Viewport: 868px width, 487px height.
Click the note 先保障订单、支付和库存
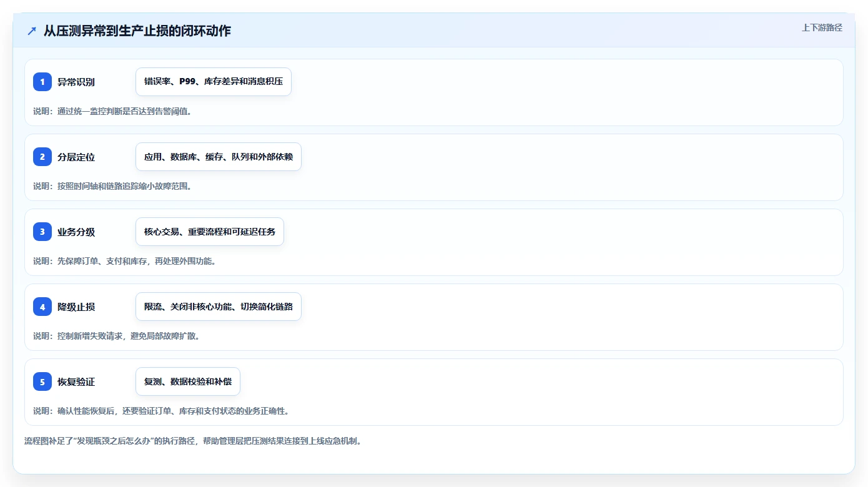pyautogui.click(x=125, y=261)
